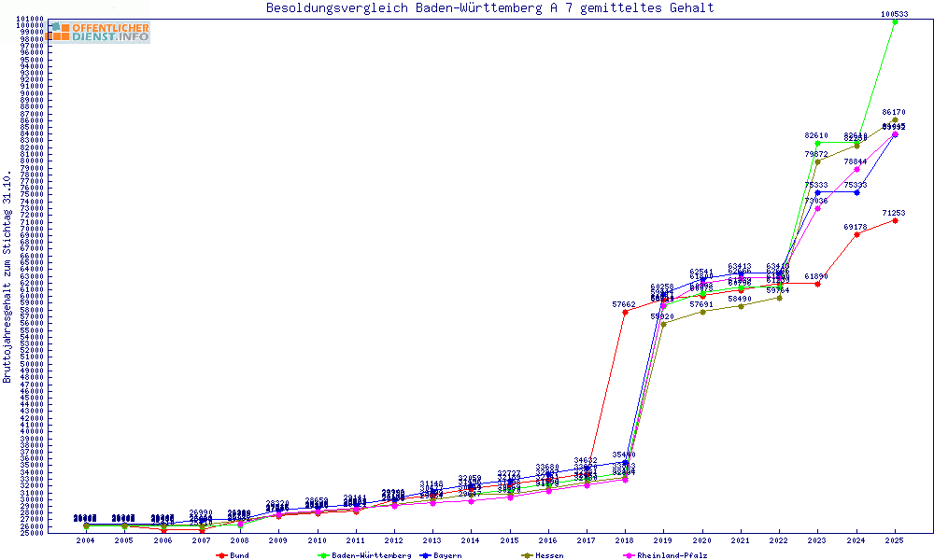Click the 2025 year label on the x-axis
The image size is (934, 560).
895,540
